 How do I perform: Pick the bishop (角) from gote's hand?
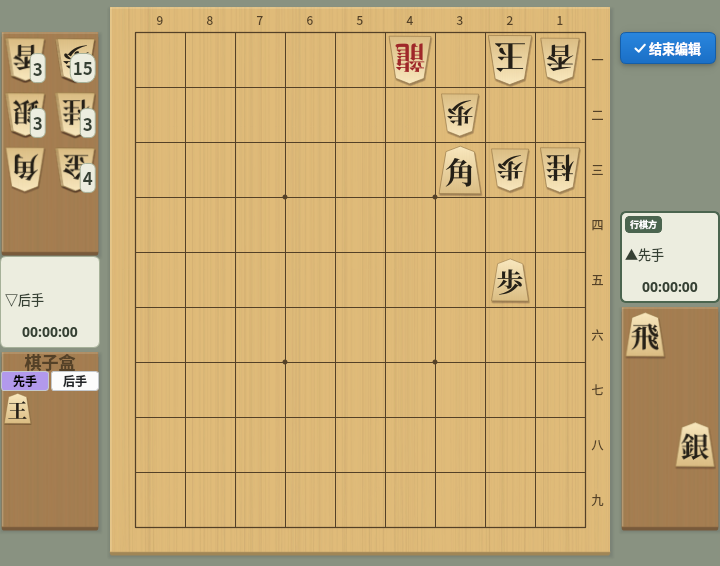tap(26, 169)
